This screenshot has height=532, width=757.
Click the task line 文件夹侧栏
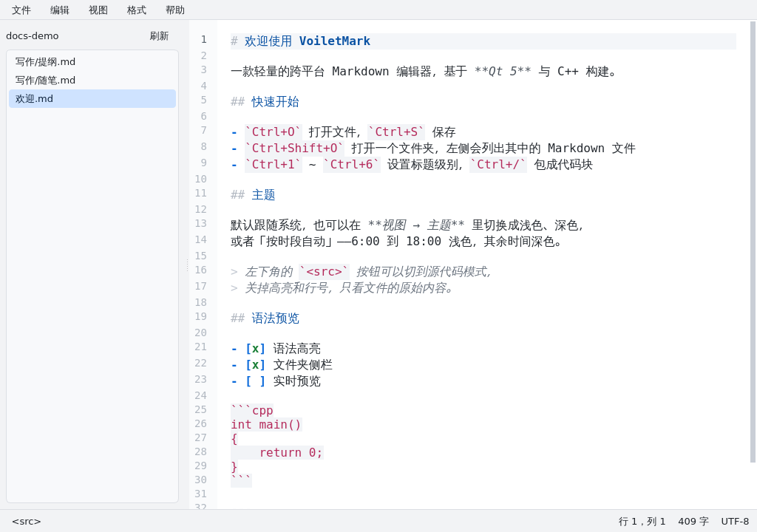pos(282,365)
